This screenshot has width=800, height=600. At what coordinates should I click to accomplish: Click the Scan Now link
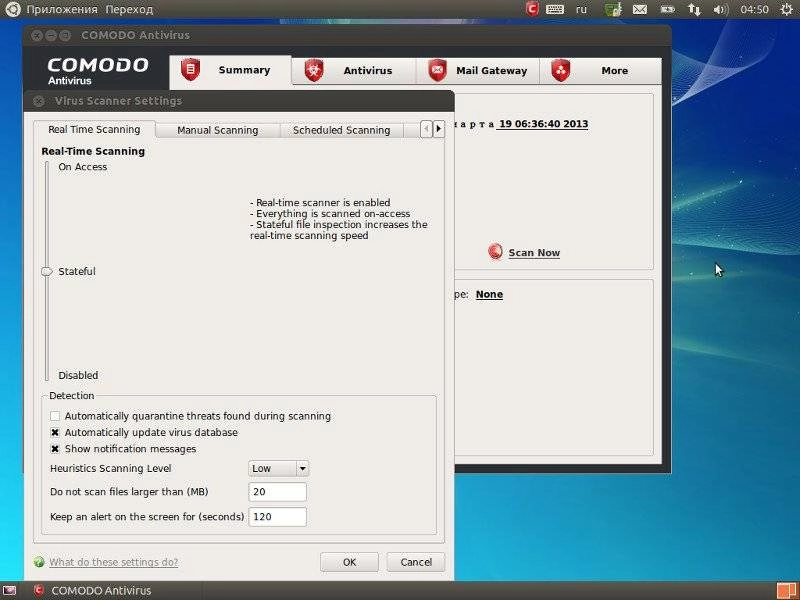[534, 253]
